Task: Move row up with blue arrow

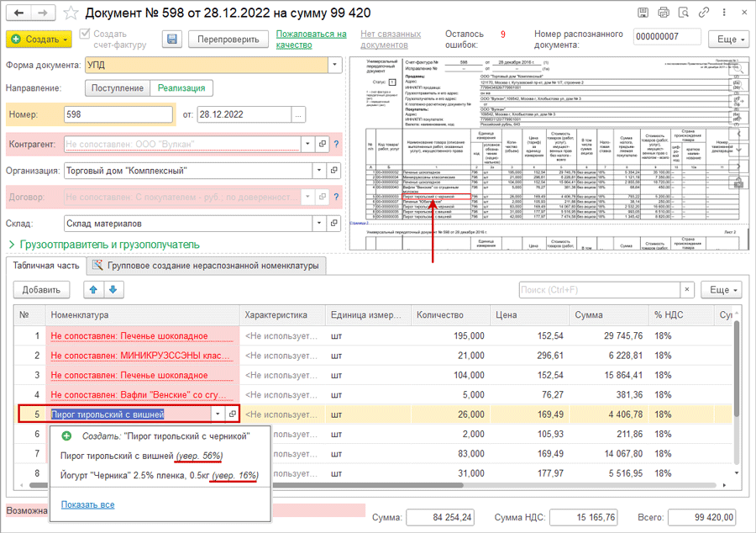Action: click(92, 290)
